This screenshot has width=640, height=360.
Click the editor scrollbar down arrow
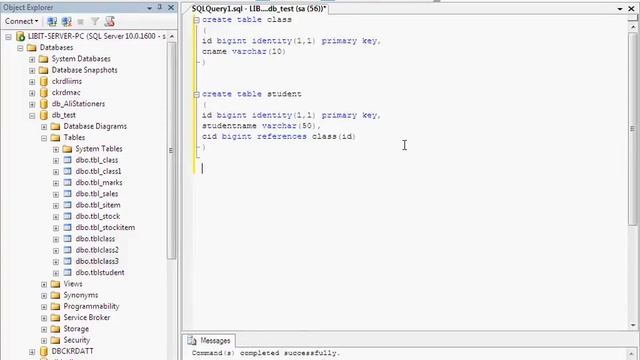633,325
